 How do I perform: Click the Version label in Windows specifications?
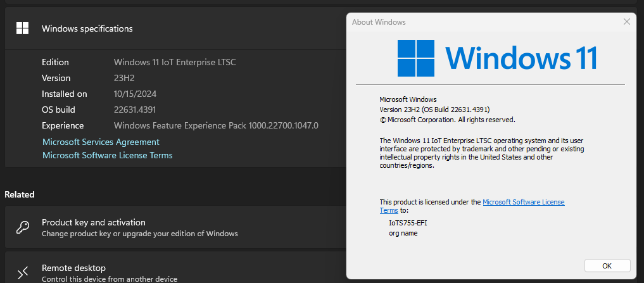click(56, 78)
